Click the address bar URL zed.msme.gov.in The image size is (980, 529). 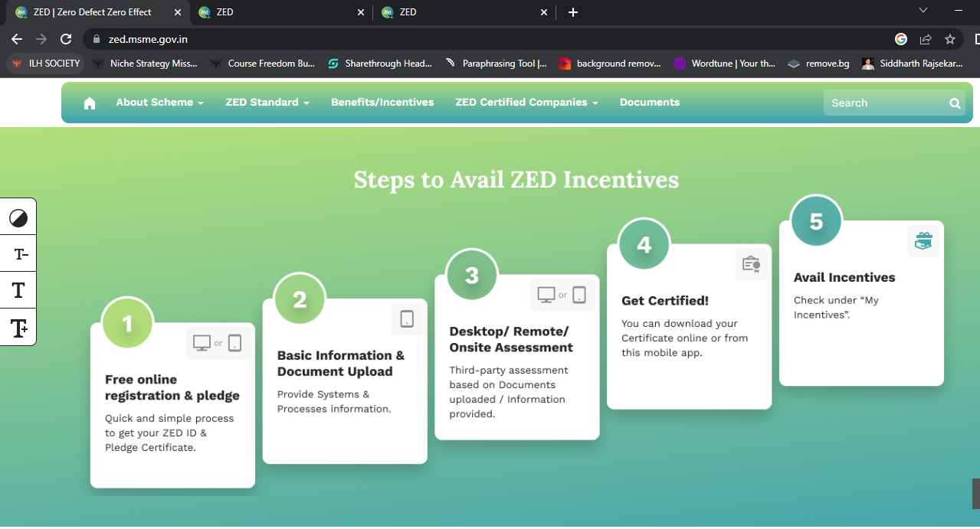pyautogui.click(x=148, y=39)
